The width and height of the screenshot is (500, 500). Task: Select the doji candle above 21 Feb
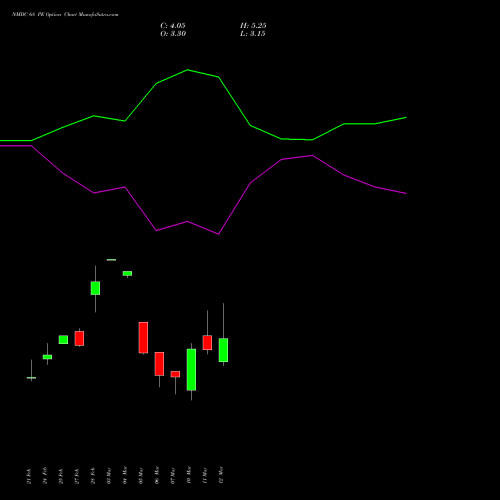point(31,378)
